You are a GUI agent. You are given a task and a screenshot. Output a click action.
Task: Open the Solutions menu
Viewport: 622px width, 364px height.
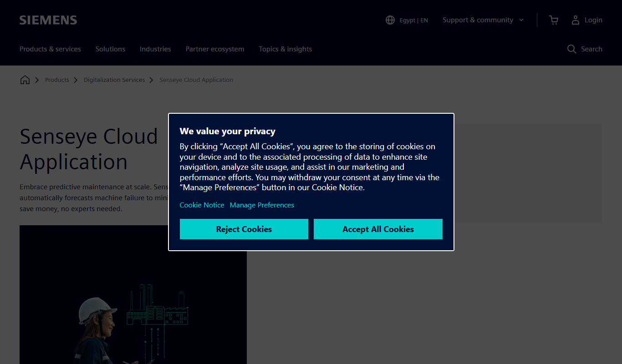[110, 49]
